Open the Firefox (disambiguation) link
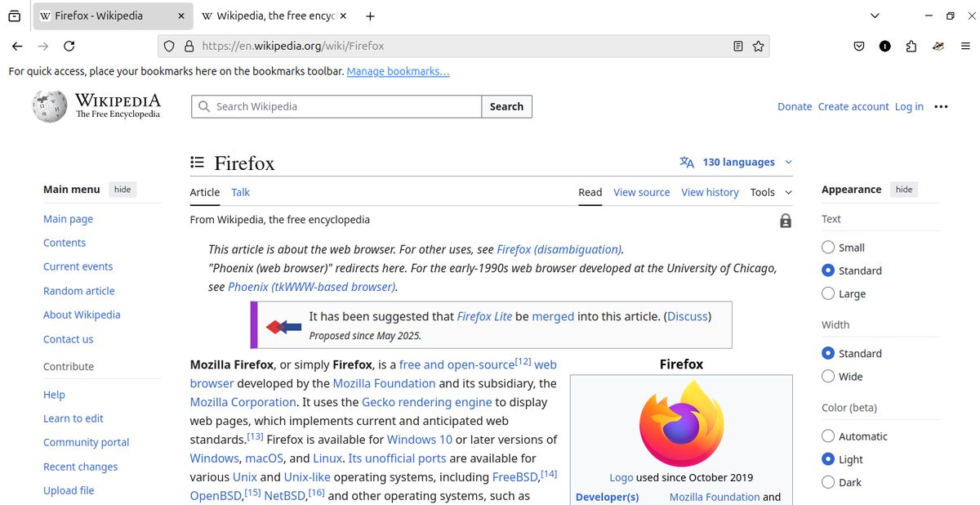980x505 pixels. [559, 249]
